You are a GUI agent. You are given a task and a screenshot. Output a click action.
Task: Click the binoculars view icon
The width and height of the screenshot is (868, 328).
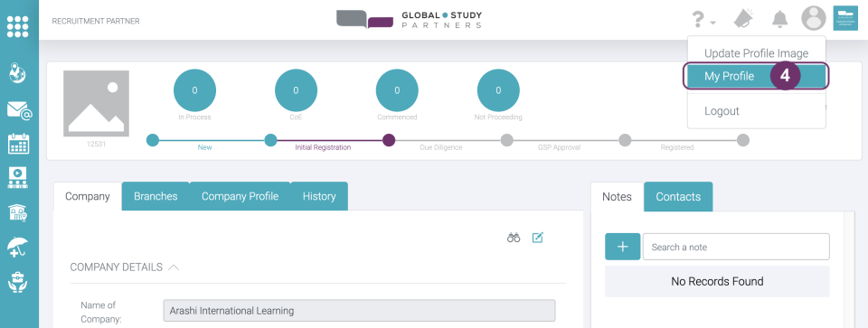pos(514,238)
